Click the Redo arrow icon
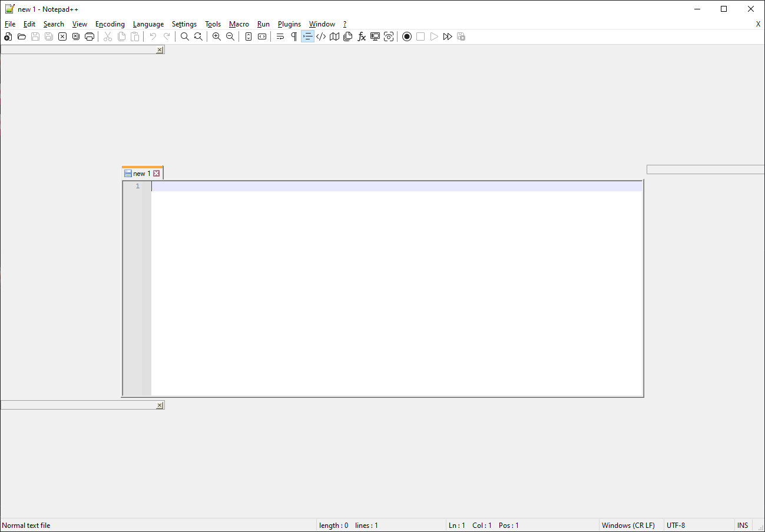The height and width of the screenshot is (532, 765). point(167,36)
